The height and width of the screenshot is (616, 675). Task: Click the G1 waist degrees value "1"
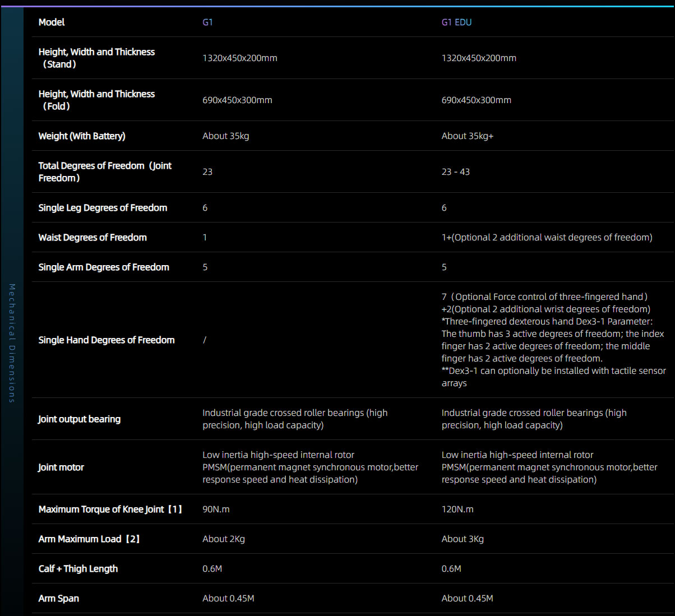pos(205,237)
